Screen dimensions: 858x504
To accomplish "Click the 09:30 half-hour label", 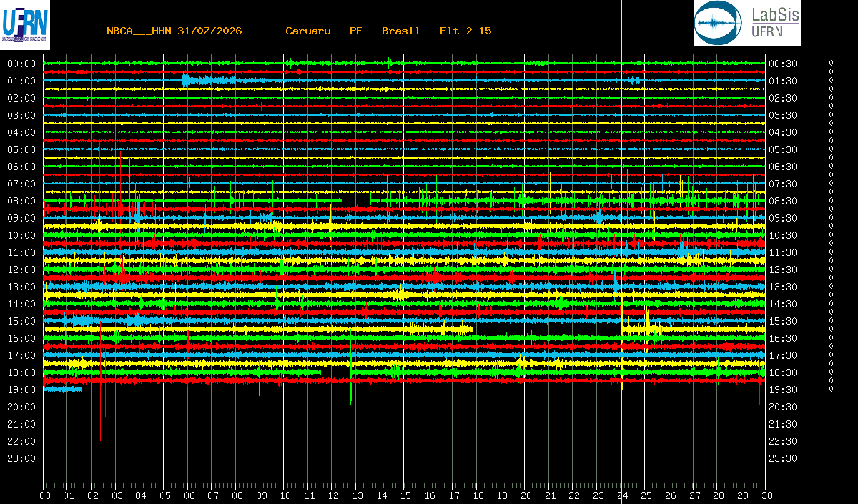I will pos(783,218).
